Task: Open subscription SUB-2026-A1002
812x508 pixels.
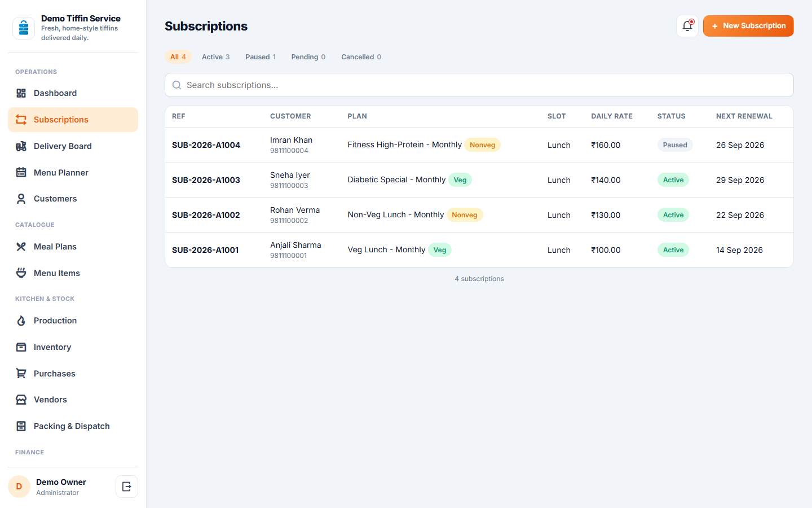Action: 206,215
